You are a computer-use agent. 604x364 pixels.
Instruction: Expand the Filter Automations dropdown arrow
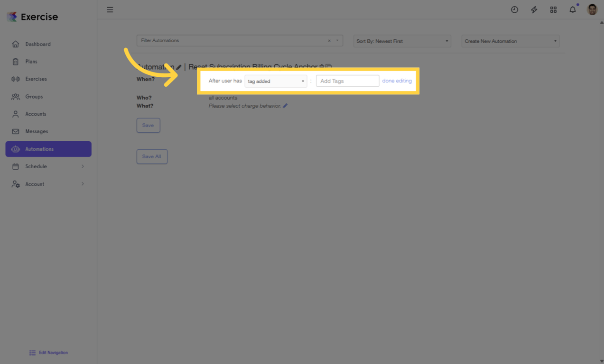click(x=337, y=41)
